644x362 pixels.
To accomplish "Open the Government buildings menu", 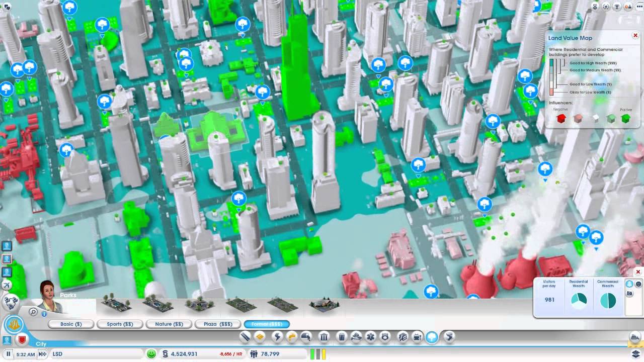I will [x=325, y=336].
